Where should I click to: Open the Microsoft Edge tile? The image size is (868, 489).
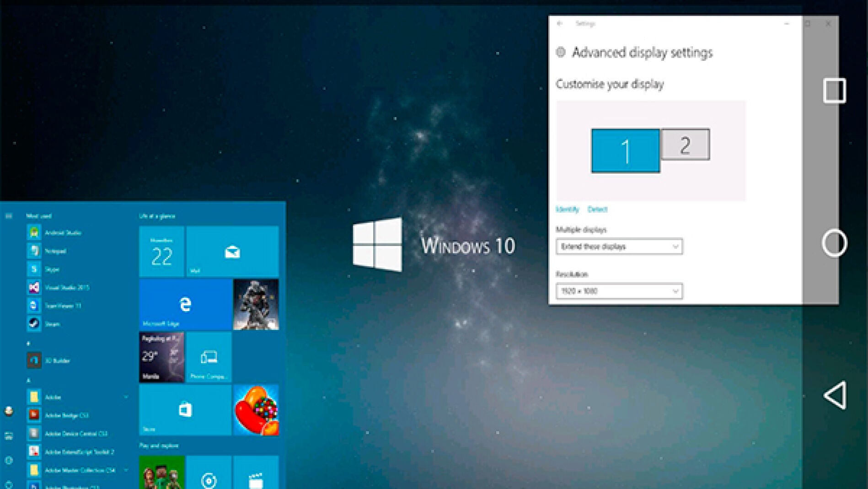click(x=185, y=304)
